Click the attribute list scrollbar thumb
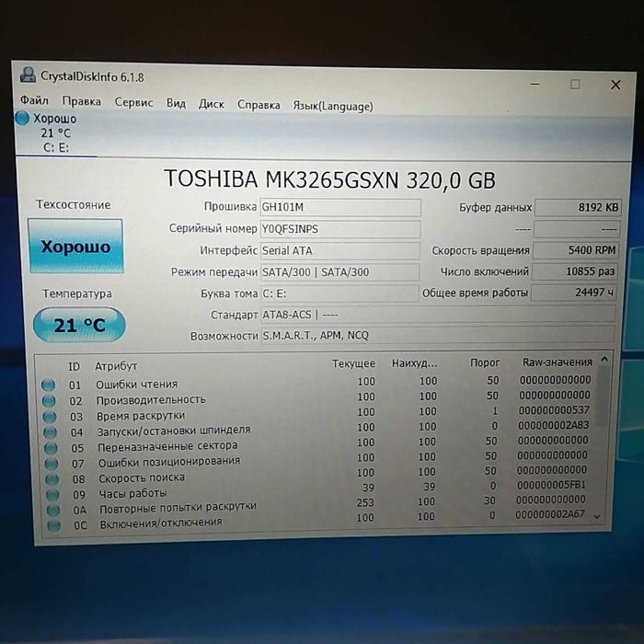Viewport: 644px width, 644px height. (x=603, y=397)
